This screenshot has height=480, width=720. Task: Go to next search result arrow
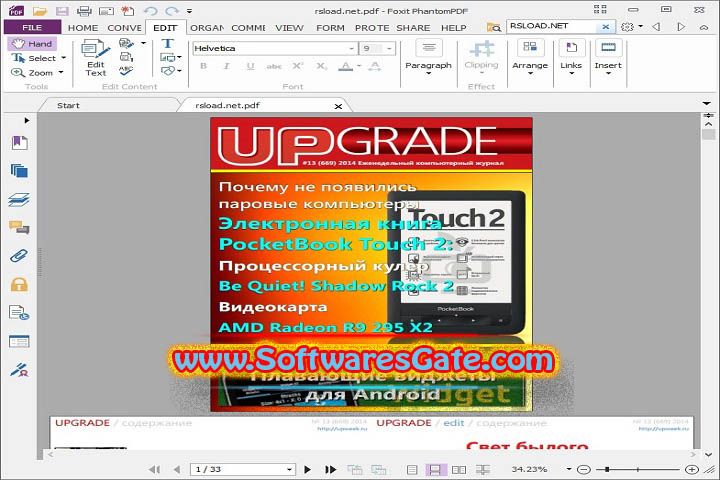681,27
